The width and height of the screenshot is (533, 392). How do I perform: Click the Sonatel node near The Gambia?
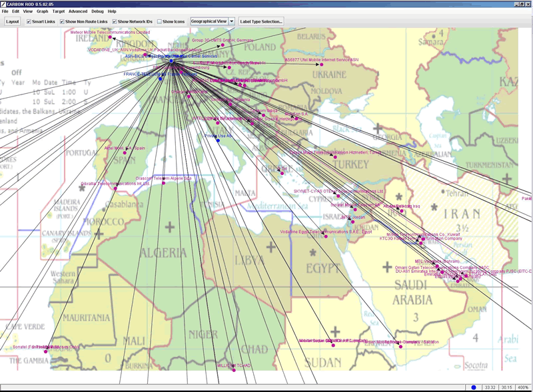(45, 351)
